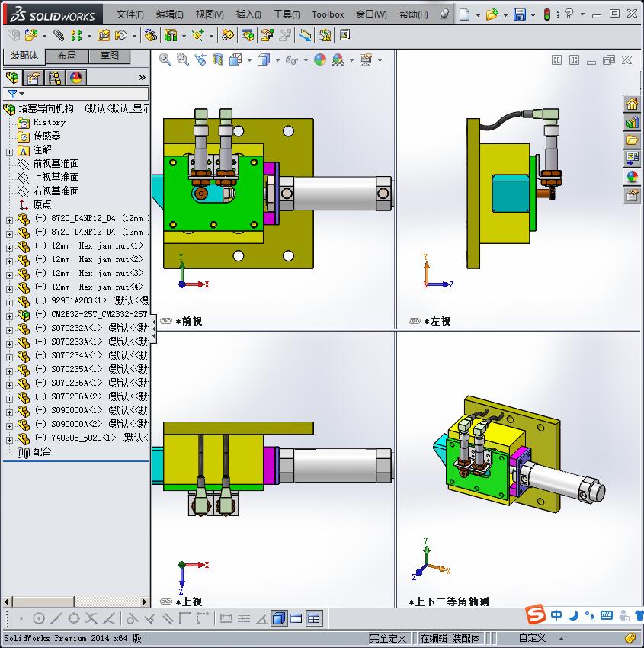Screen dimensions: 644x648
Task: Toggle the link-views icon beside *前视
Action: pyautogui.click(x=165, y=321)
